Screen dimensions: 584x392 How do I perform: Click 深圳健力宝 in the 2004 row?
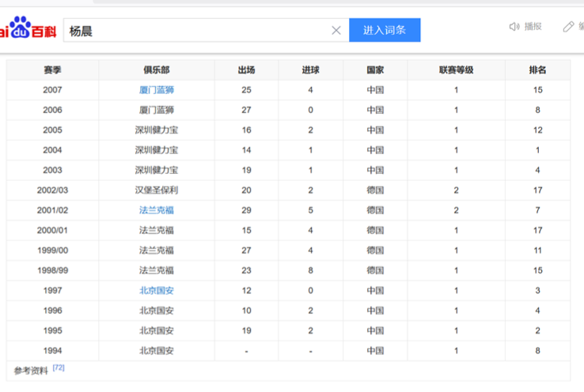(x=157, y=150)
